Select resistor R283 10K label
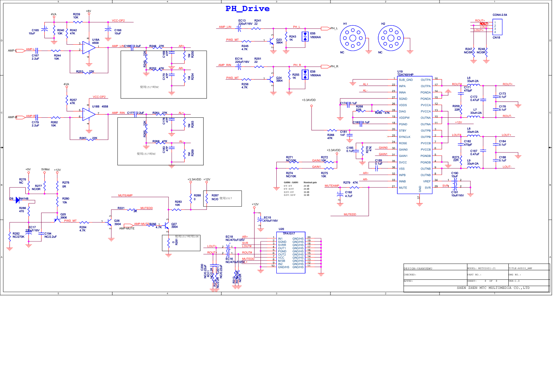Image resolution: width=555 pixels, height=392 pixels. click(178, 203)
